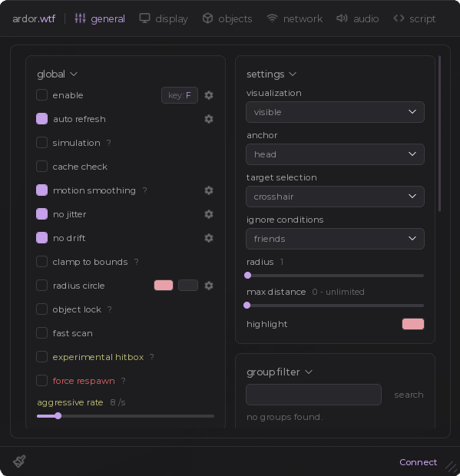The height and width of the screenshot is (476, 460).
Task: Click the search button in group filter
Action: (x=409, y=395)
